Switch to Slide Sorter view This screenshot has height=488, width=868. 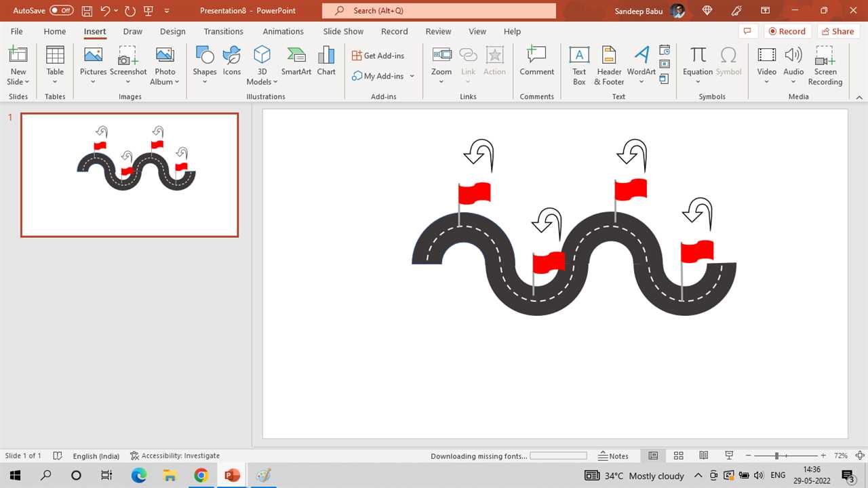(x=678, y=456)
